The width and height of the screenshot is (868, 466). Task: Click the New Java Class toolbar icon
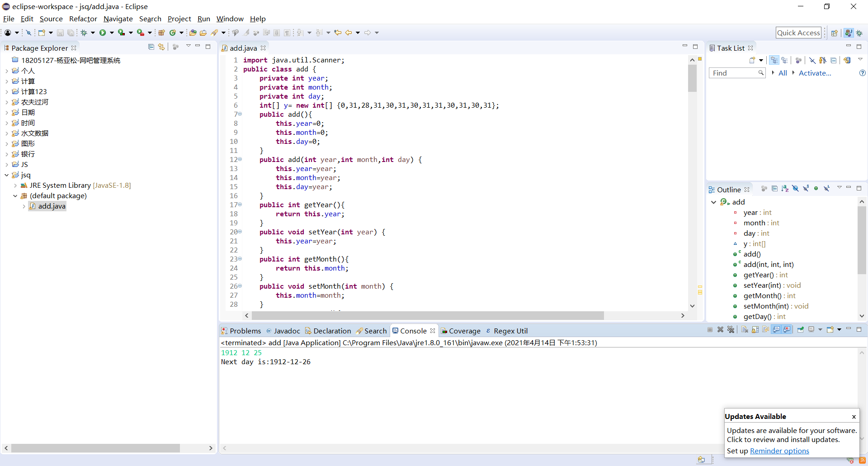coord(172,33)
